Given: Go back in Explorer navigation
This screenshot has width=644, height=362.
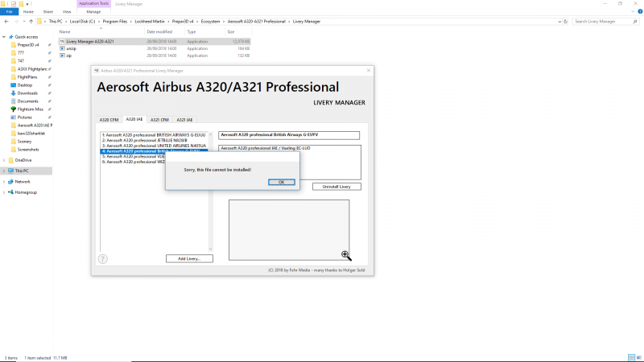Looking at the screenshot, I should point(6,22).
